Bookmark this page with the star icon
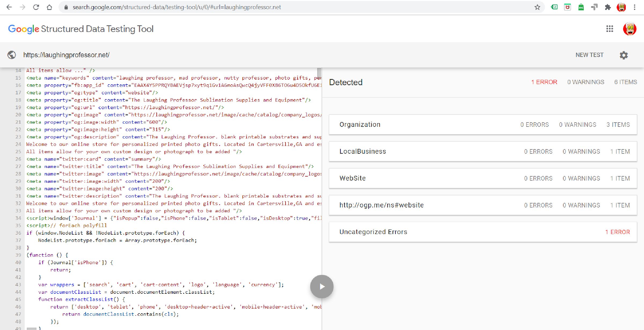The width and height of the screenshot is (644, 330). click(537, 7)
